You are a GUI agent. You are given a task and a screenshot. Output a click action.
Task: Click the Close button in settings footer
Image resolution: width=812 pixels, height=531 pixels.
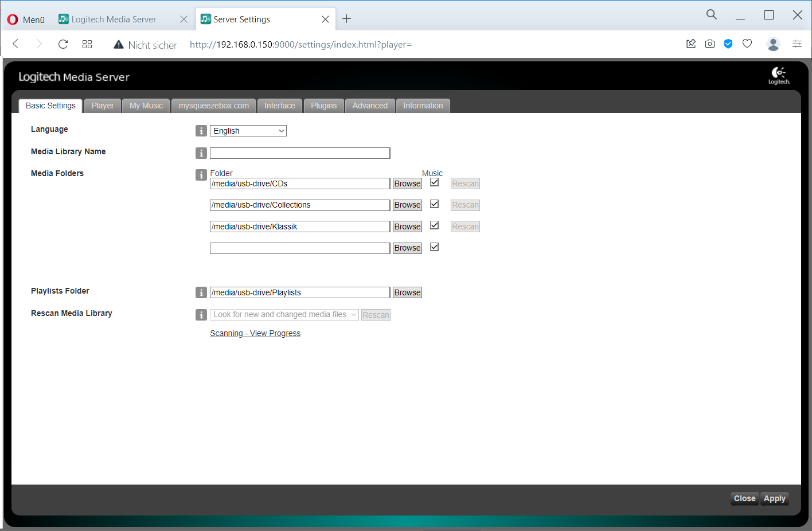pos(745,499)
